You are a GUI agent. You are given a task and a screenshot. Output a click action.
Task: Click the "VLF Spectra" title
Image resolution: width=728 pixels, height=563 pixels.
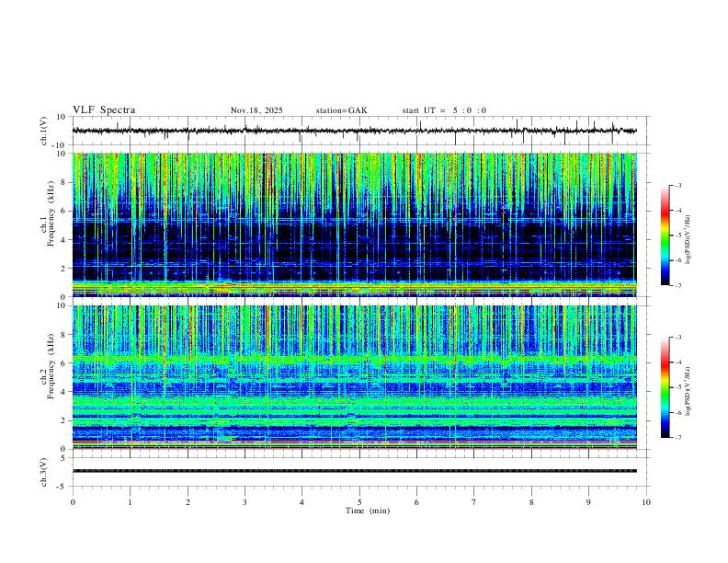coord(104,110)
